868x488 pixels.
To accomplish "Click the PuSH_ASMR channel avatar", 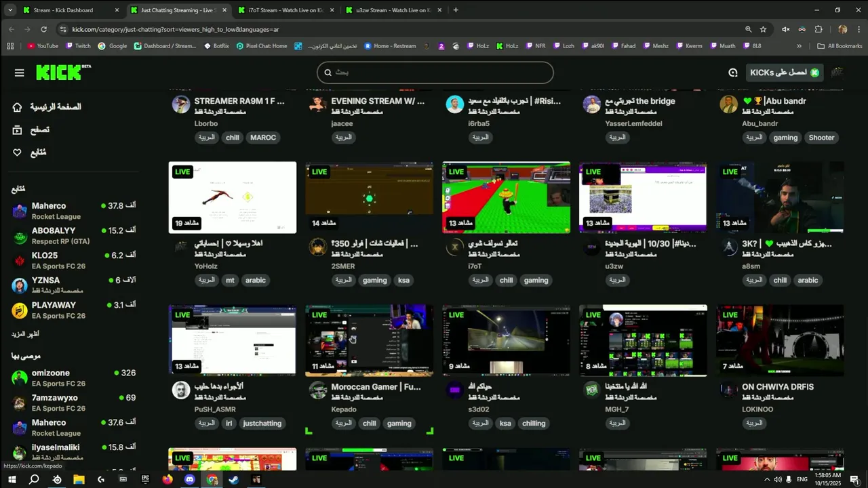I will (x=181, y=390).
